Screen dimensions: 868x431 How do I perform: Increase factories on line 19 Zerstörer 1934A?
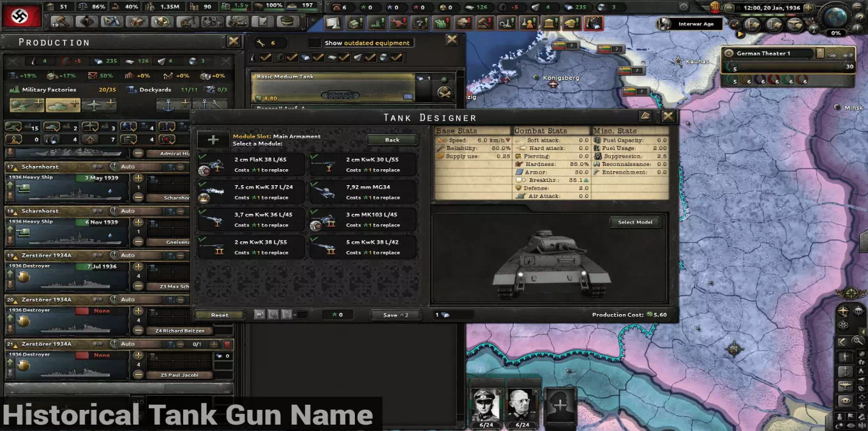(x=138, y=266)
